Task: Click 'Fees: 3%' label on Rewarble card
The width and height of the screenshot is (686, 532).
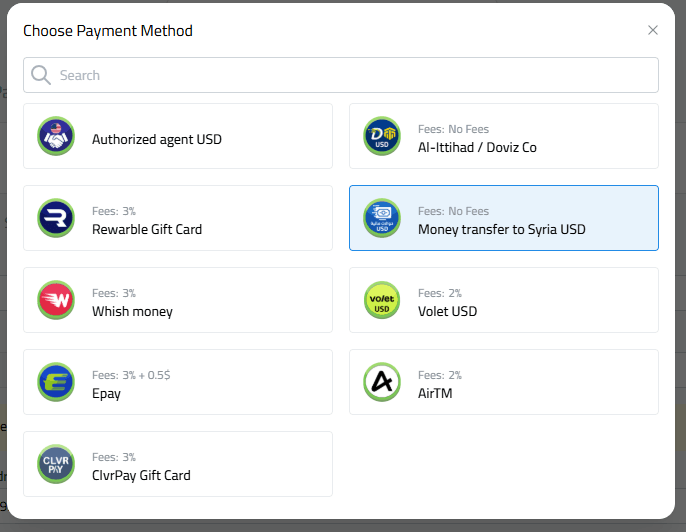Action: 114,211
